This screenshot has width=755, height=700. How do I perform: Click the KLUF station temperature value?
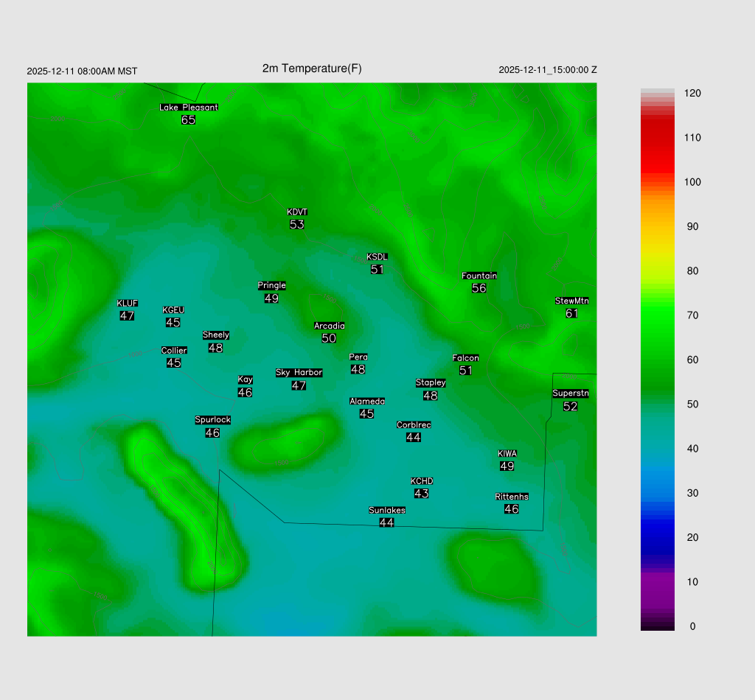tap(127, 315)
